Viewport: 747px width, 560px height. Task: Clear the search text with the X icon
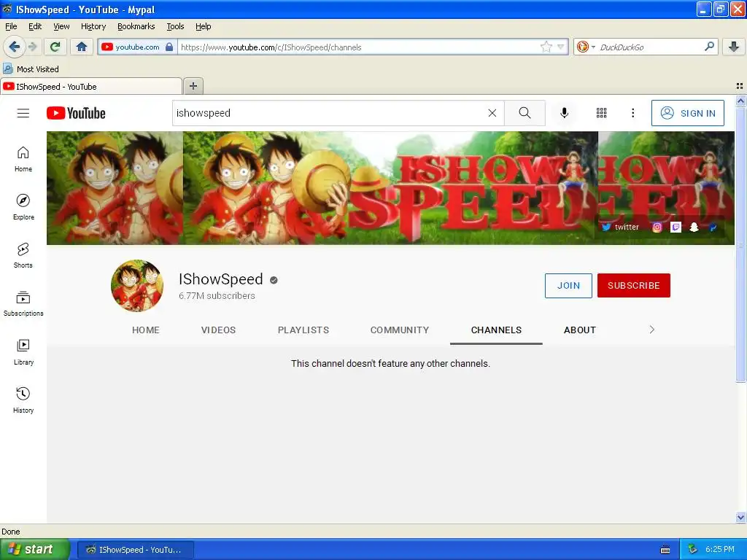click(x=492, y=113)
